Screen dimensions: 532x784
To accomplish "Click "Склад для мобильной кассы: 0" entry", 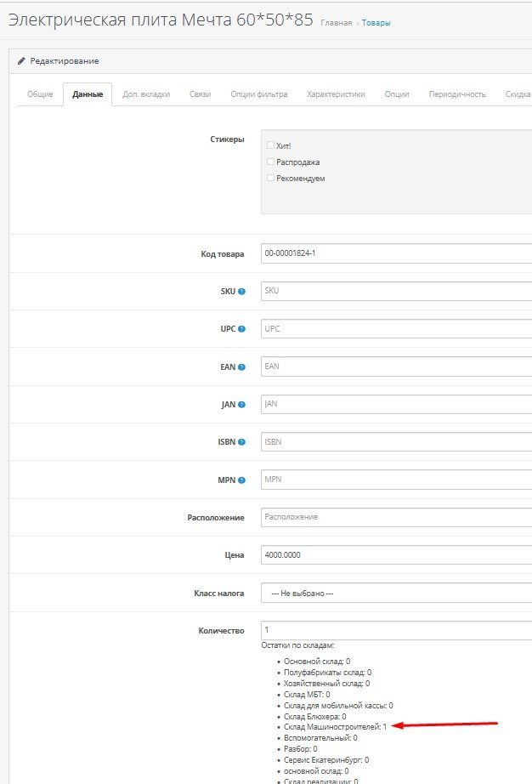I will pos(338,706).
